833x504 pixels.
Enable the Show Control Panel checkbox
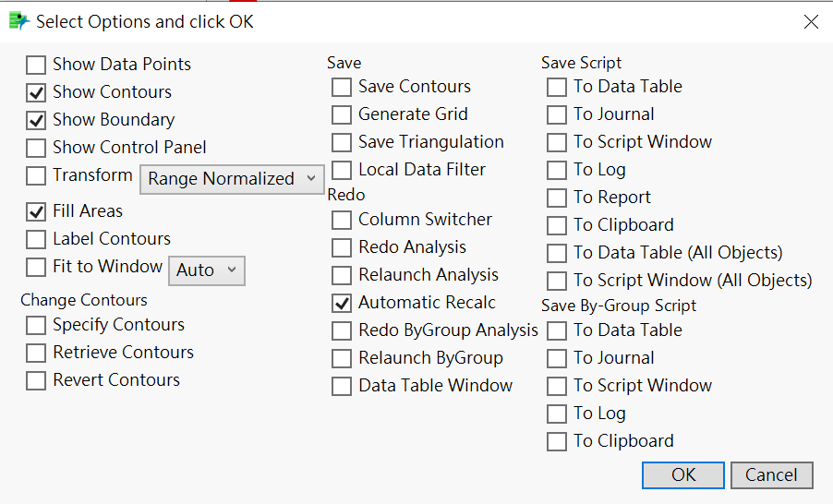pyautogui.click(x=36, y=148)
